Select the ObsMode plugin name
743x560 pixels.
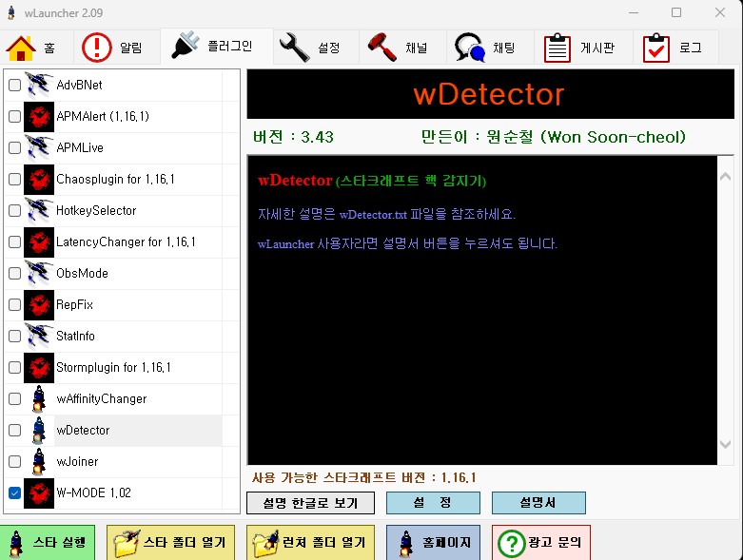pos(82,273)
